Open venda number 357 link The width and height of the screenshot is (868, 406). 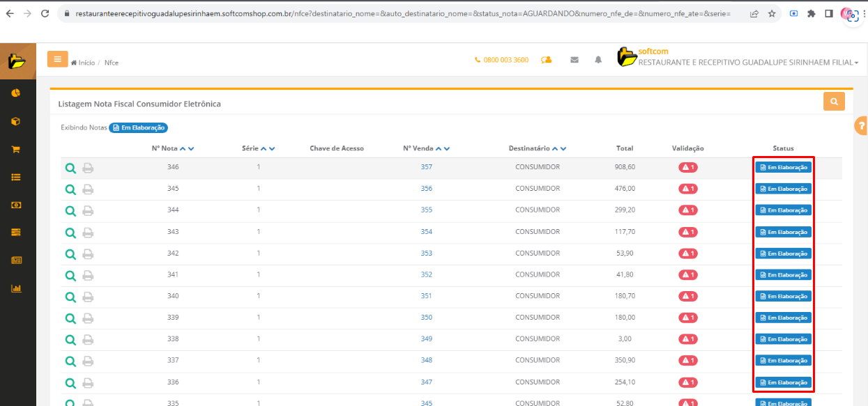(426, 167)
